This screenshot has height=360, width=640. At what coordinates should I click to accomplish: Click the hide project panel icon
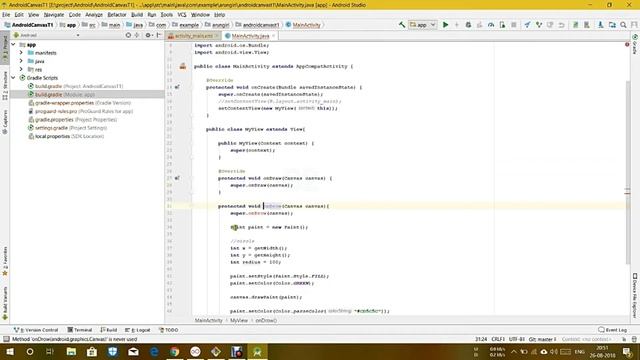(x=159, y=35)
